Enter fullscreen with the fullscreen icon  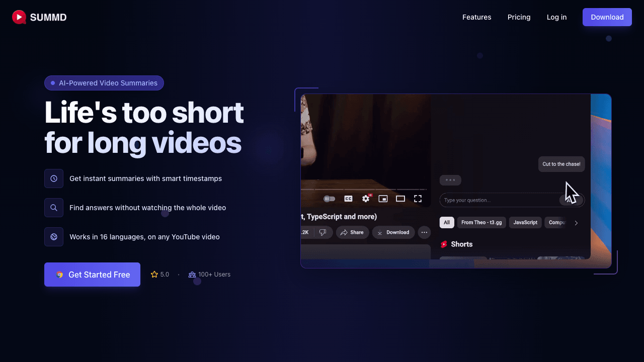[x=418, y=199]
